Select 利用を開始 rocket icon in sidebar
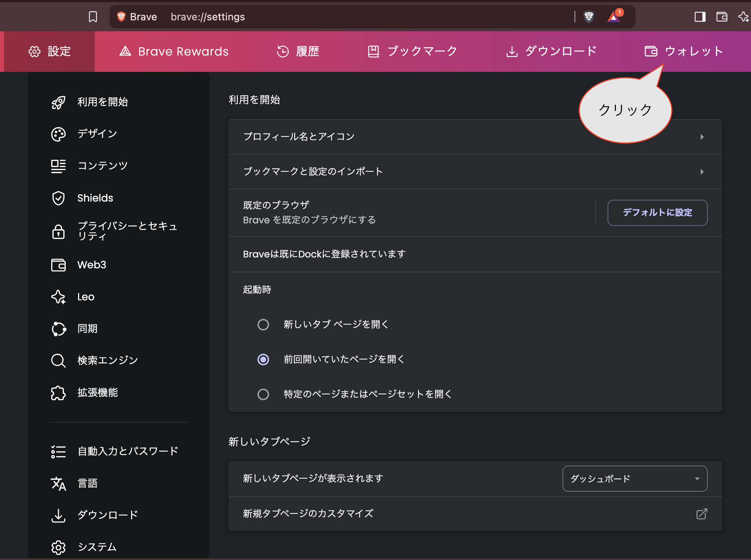The width and height of the screenshot is (751, 560). click(x=58, y=102)
